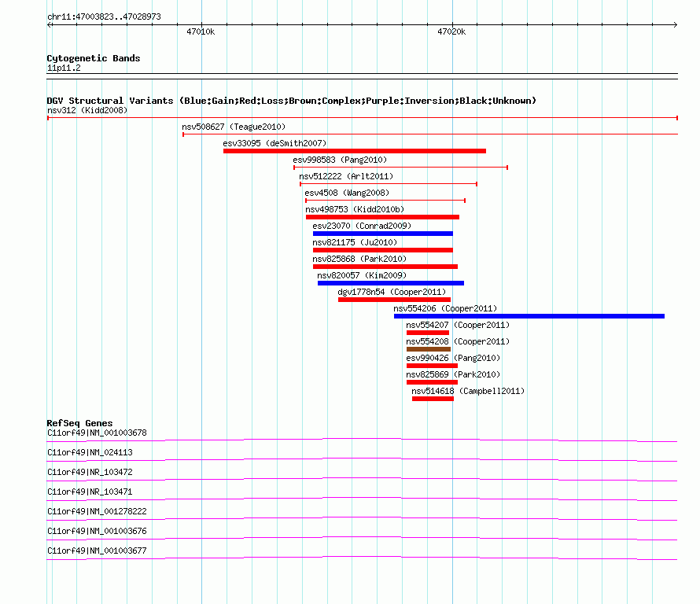
Task: Click the right arrow of the ruler
Action: [675, 24]
